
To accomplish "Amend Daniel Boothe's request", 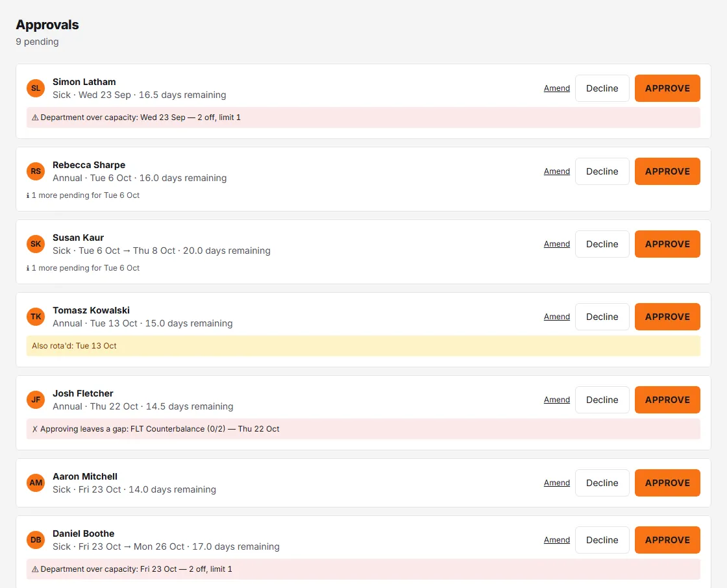I will pos(557,540).
